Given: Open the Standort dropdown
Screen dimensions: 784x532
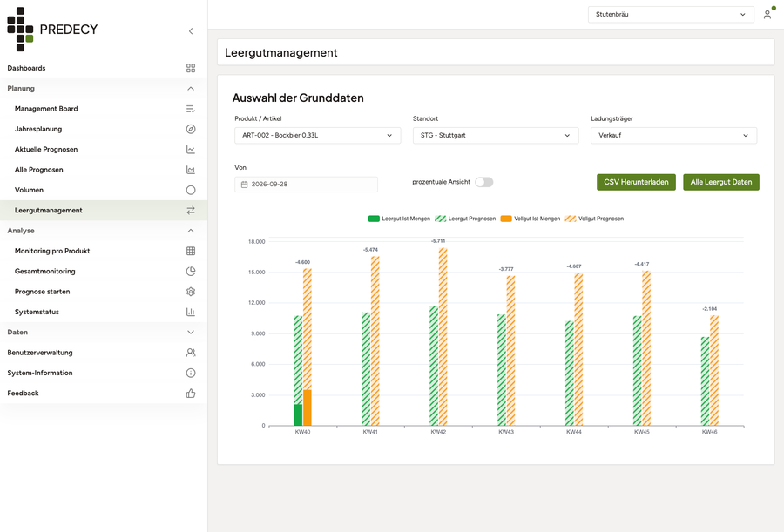Looking at the screenshot, I should pos(496,136).
